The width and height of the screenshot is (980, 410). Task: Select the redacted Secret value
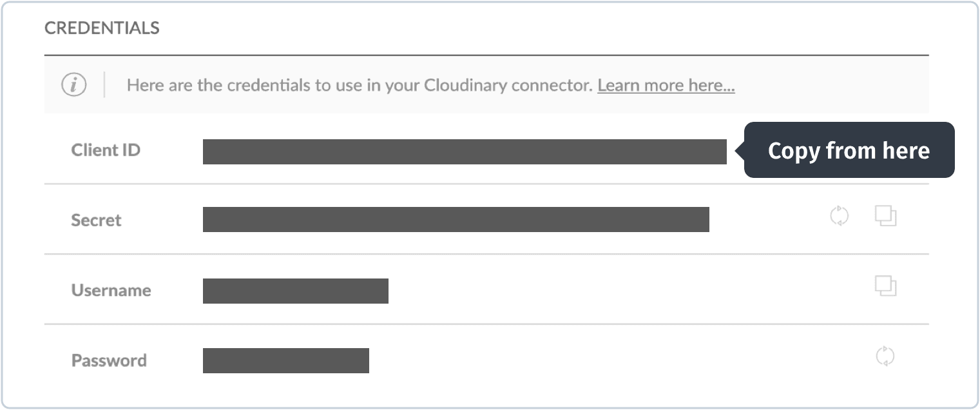(x=456, y=219)
